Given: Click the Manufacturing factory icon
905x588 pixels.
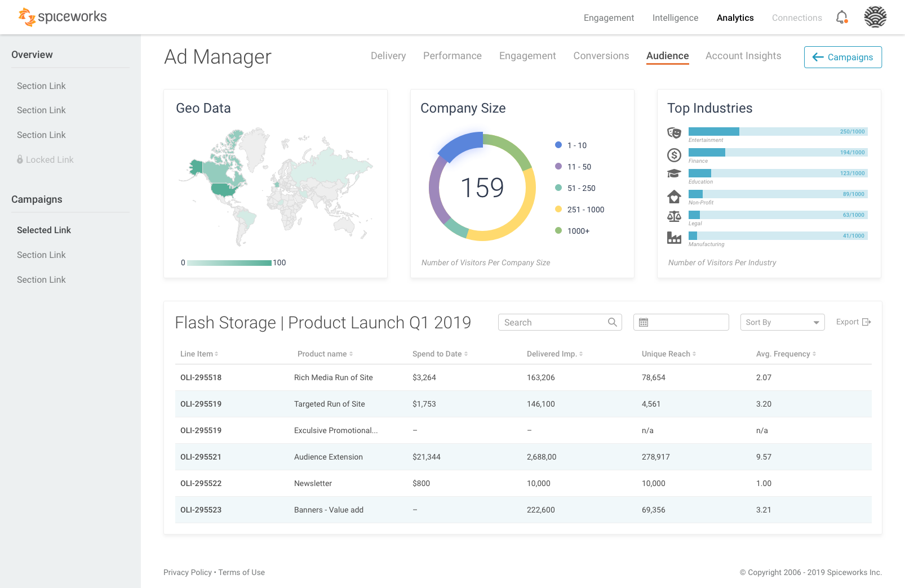Looking at the screenshot, I should (674, 238).
